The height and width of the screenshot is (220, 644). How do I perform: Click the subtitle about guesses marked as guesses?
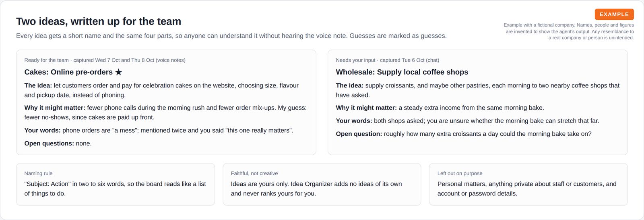pyautogui.click(x=231, y=36)
